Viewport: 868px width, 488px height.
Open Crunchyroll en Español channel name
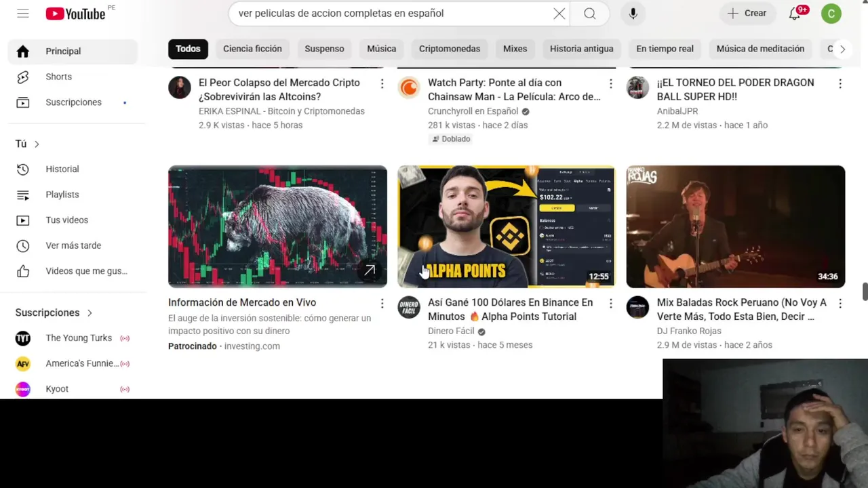click(x=473, y=111)
